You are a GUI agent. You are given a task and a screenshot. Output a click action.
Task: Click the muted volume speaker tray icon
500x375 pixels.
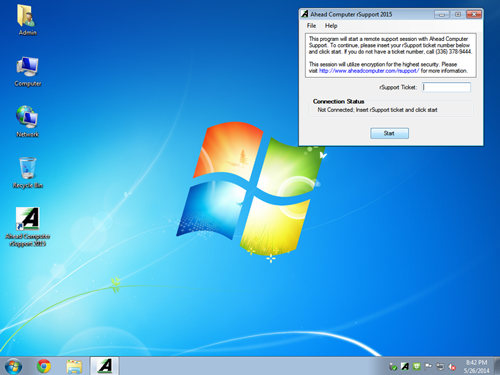click(x=452, y=367)
